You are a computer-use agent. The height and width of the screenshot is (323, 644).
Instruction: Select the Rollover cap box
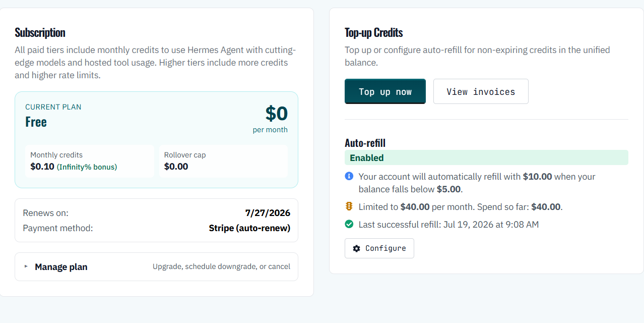coord(223,161)
